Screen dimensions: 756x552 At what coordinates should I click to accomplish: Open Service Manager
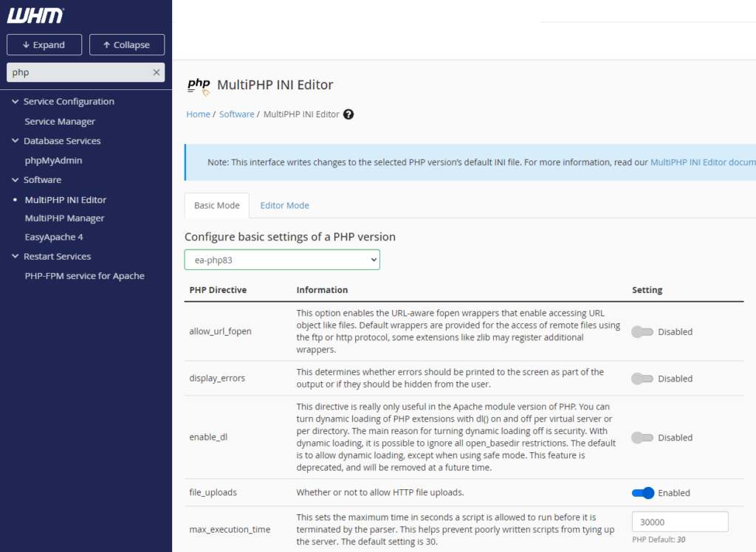point(60,122)
